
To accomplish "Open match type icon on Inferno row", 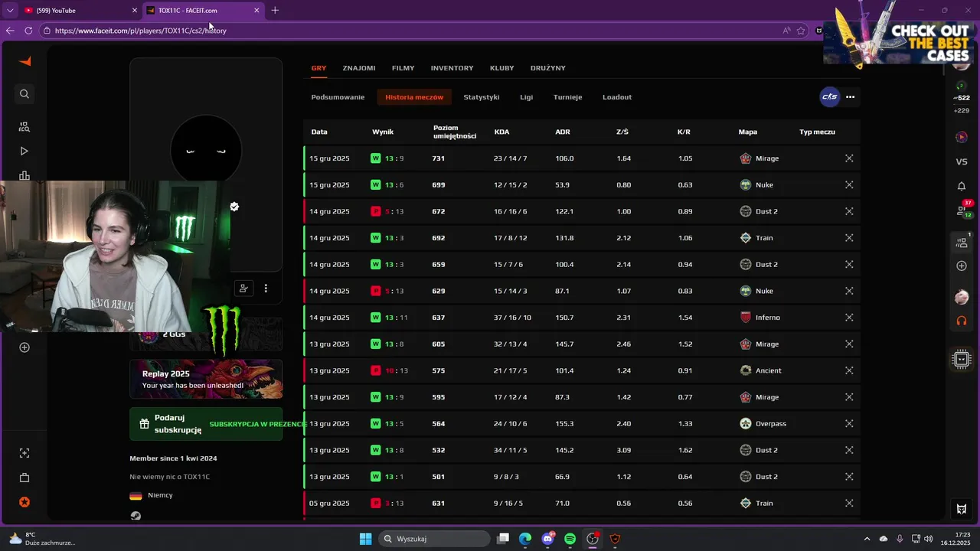I will (849, 318).
